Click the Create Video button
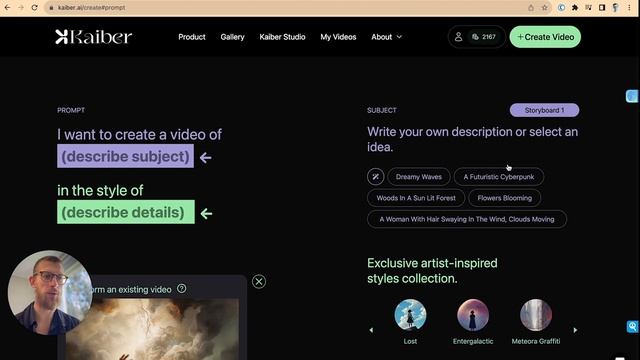 (x=545, y=37)
